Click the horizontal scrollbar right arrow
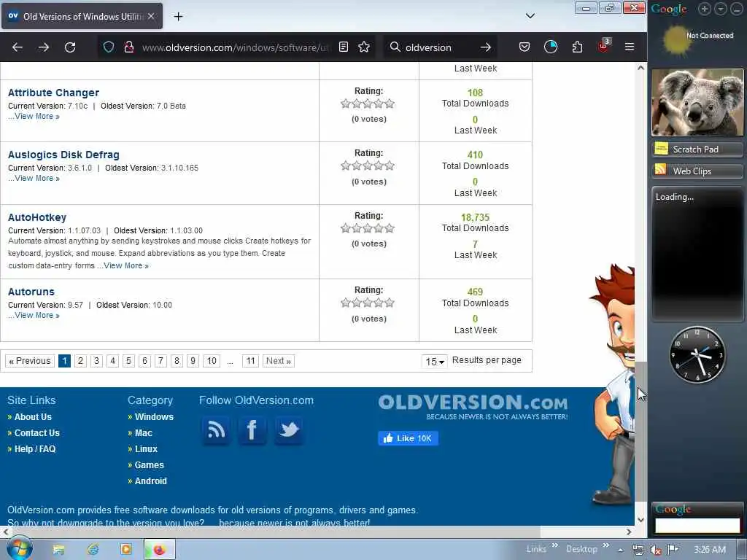This screenshot has width=747, height=560. pyautogui.click(x=629, y=532)
